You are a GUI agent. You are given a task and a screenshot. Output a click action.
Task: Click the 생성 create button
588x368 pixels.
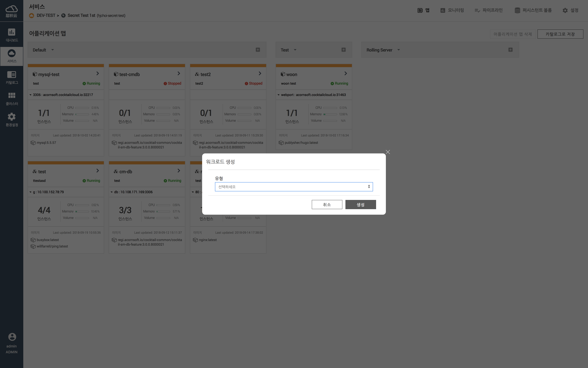point(361,204)
